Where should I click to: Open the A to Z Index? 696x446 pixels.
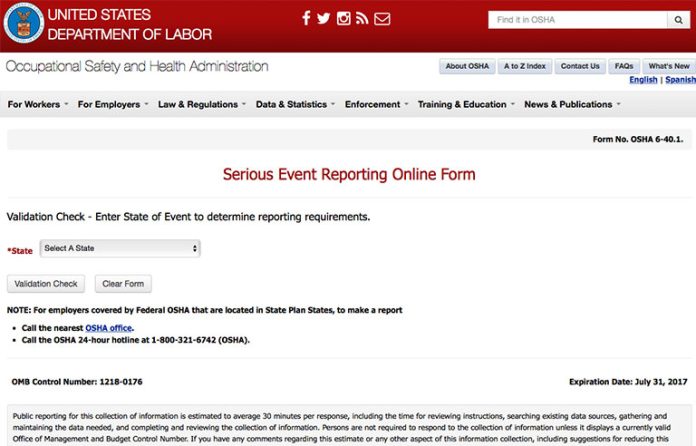click(525, 66)
